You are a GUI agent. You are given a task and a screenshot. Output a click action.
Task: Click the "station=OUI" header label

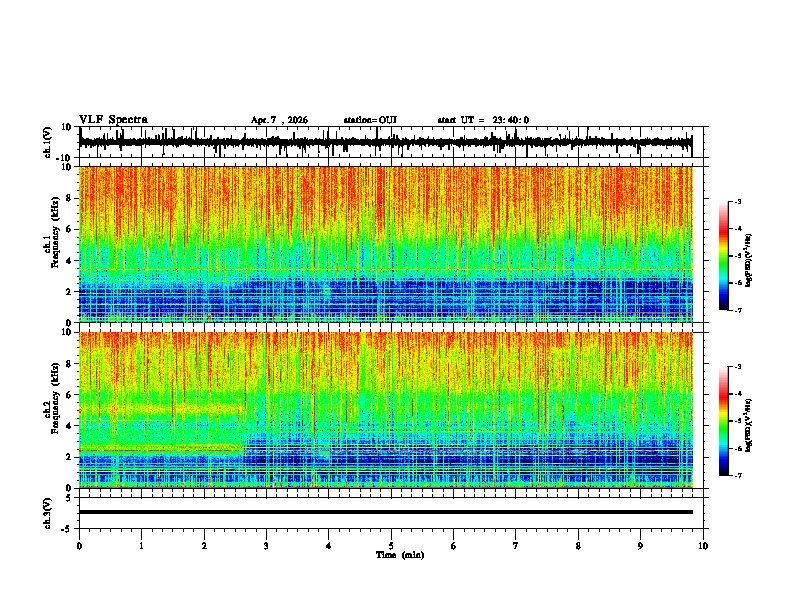370,120
